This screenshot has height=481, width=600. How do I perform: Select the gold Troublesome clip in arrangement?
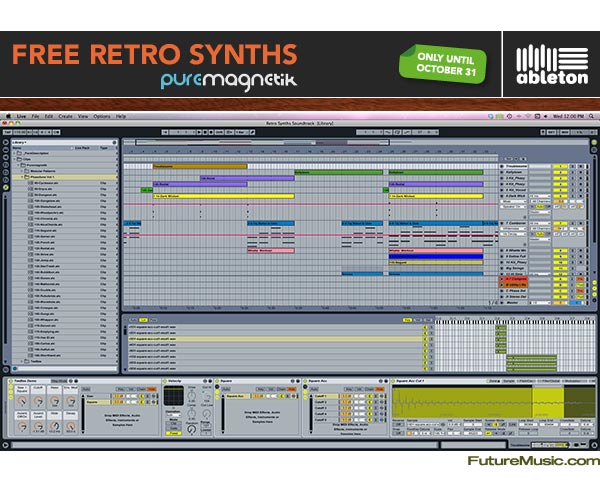[200, 166]
